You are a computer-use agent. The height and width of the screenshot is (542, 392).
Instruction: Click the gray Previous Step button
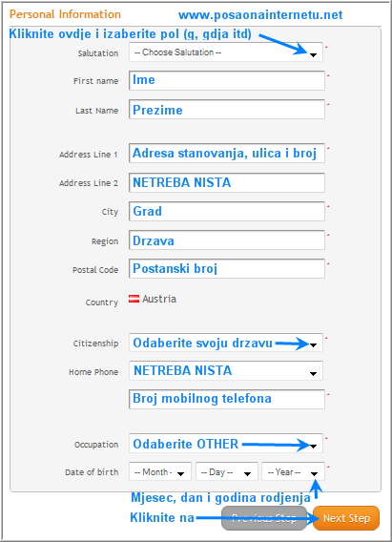[264, 518]
